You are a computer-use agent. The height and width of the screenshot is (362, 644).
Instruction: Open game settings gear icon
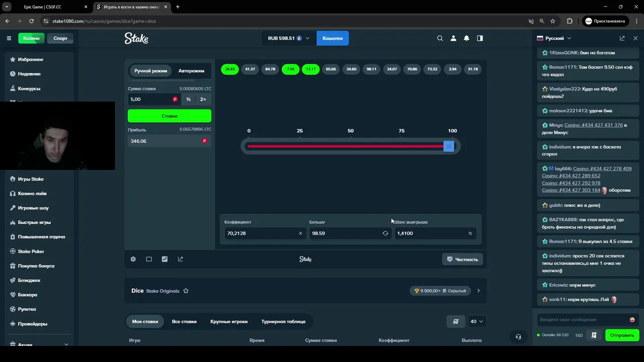[133, 259]
